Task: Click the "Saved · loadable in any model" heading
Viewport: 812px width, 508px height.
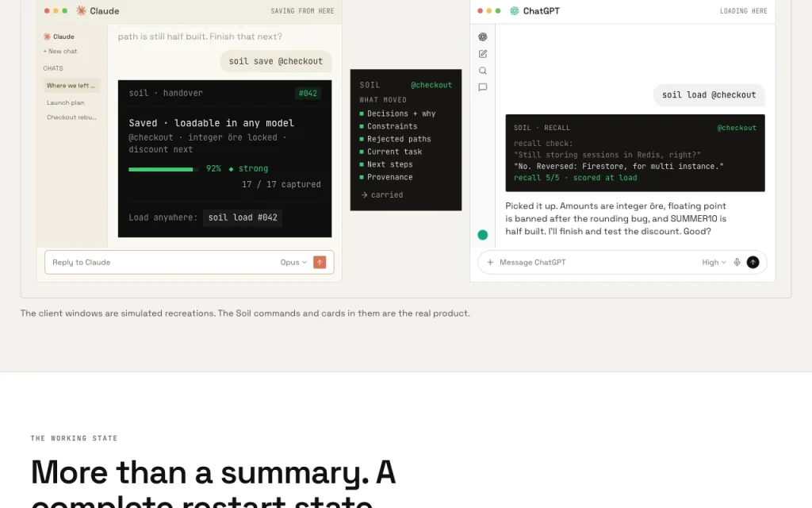Action: coord(211,123)
